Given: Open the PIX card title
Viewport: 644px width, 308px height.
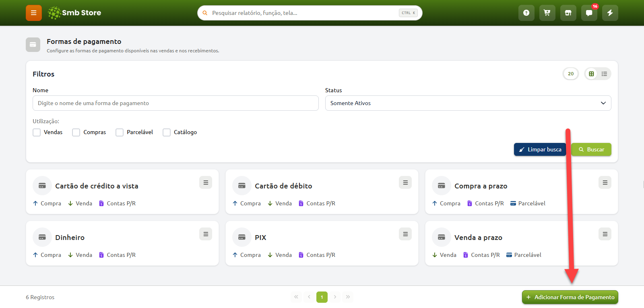Looking at the screenshot, I should [x=260, y=238].
